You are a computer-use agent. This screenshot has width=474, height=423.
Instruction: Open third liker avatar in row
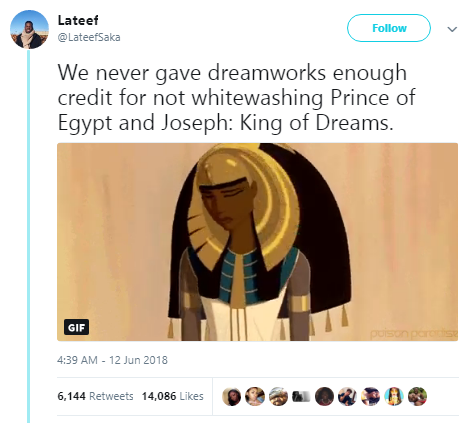[278, 396]
